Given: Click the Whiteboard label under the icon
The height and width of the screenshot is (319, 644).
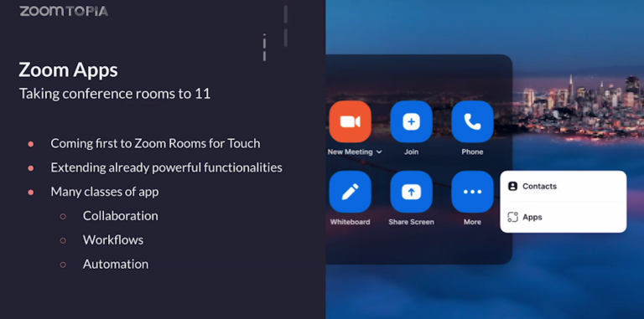Looking at the screenshot, I should 350,222.
